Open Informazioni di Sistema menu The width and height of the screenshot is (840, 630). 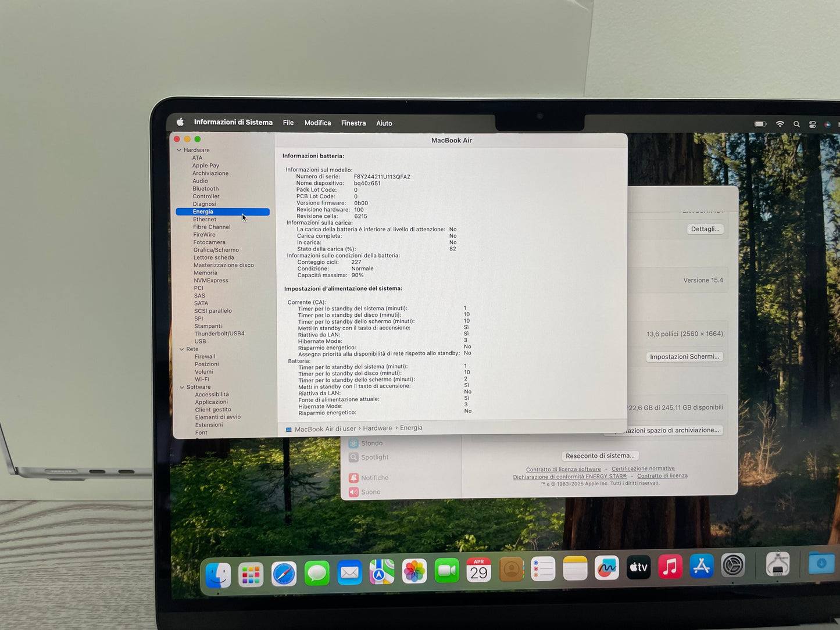click(x=233, y=122)
